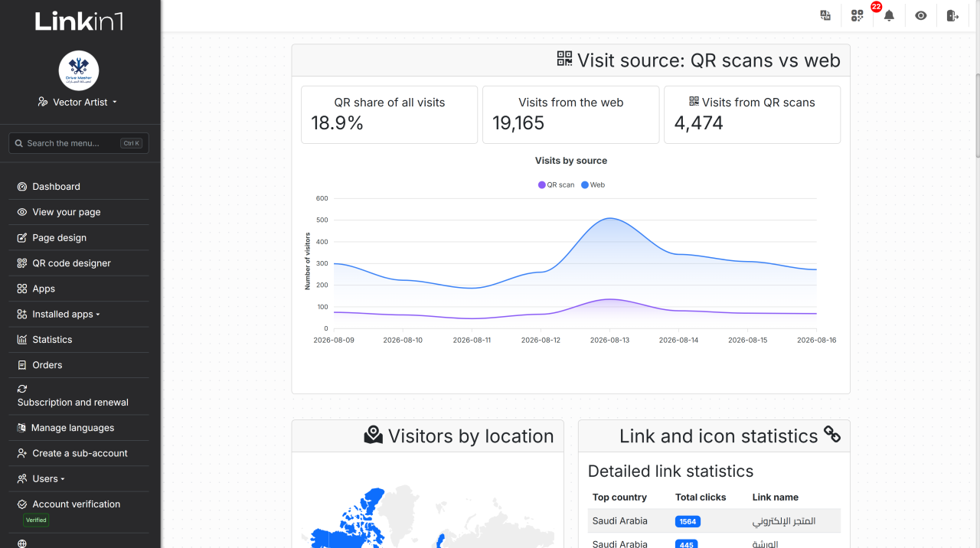
Task: Click the Linkin1 logo
Action: point(79,21)
